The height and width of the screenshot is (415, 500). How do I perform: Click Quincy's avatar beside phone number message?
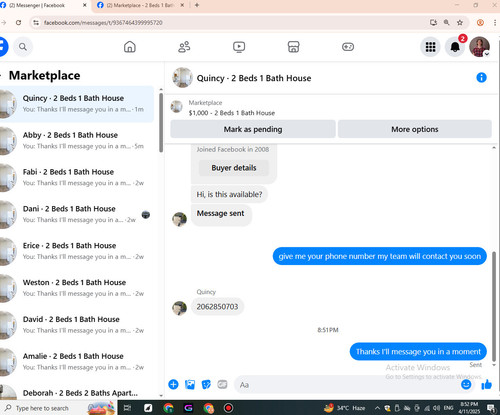(179, 308)
